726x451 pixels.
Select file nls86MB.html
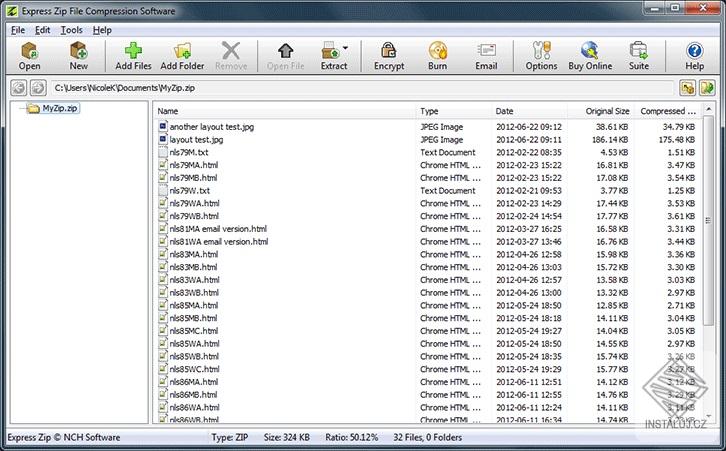click(x=193, y=395)
